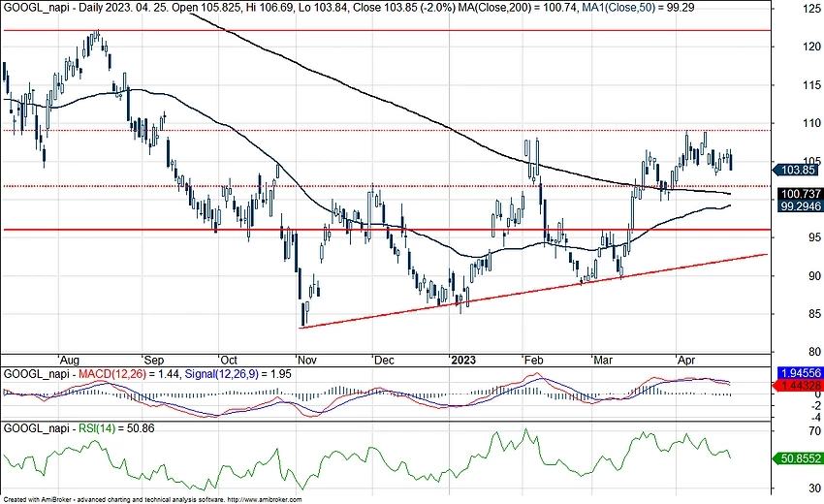
Task: Click the Signal(12,26,9) = 1.95 legend text
Action: point(240,374)
